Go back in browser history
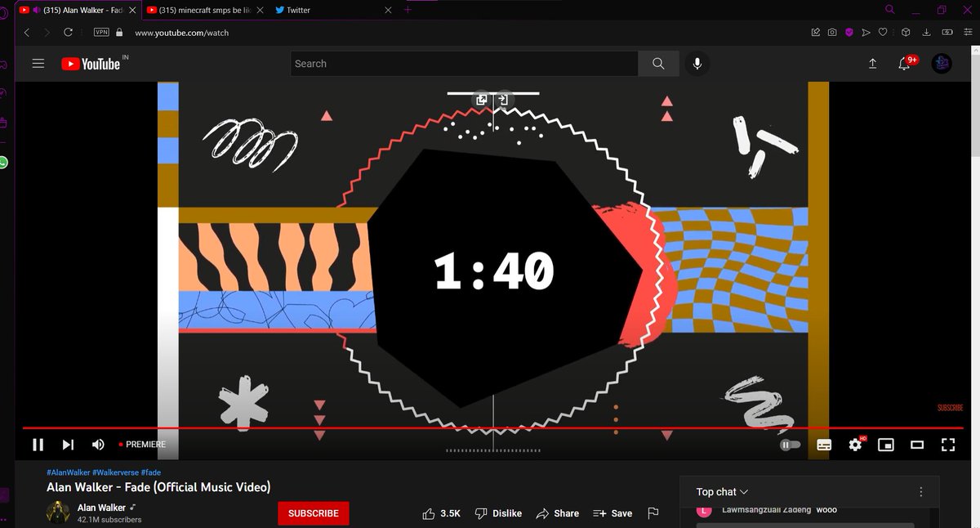This screenshot has width=980, height=528. [27, 33]
